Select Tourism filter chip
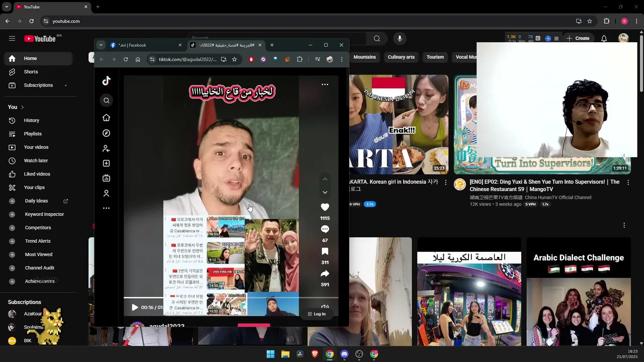644x362 pixels. point(435,57)
